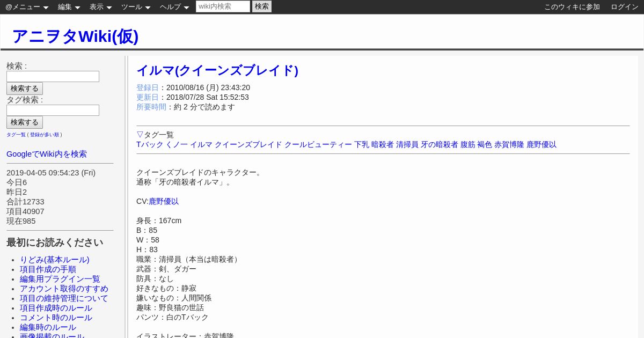Viewport: 644px width, 338px height.
Task: Open GoogleでWiki内を検索 link
Action: [x=47, y=154]
